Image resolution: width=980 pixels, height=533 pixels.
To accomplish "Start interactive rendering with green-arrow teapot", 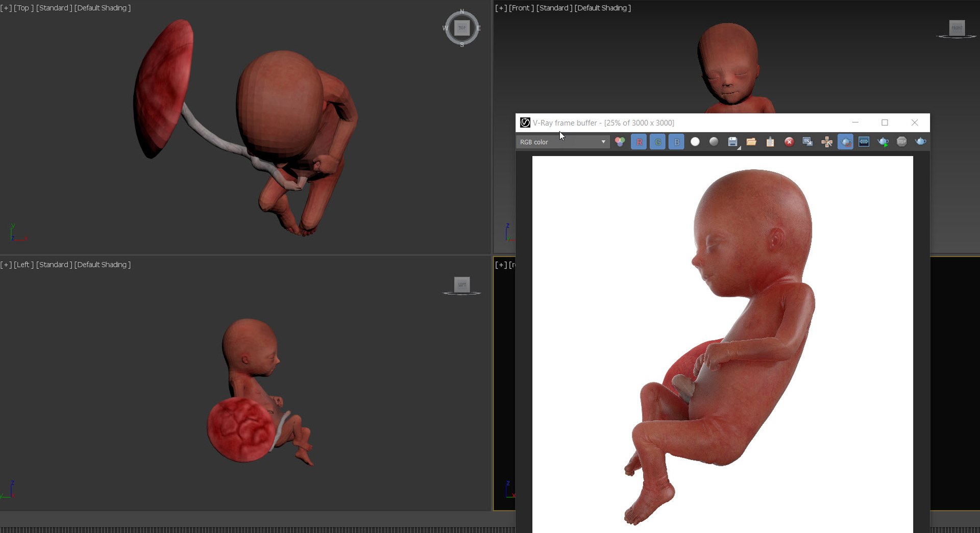I will point(883,142).
